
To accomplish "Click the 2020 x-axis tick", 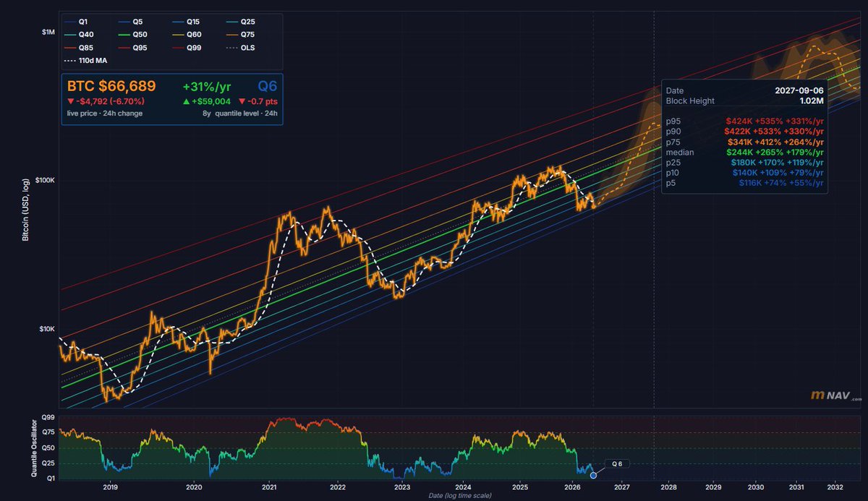I will [x=192, y=489].
